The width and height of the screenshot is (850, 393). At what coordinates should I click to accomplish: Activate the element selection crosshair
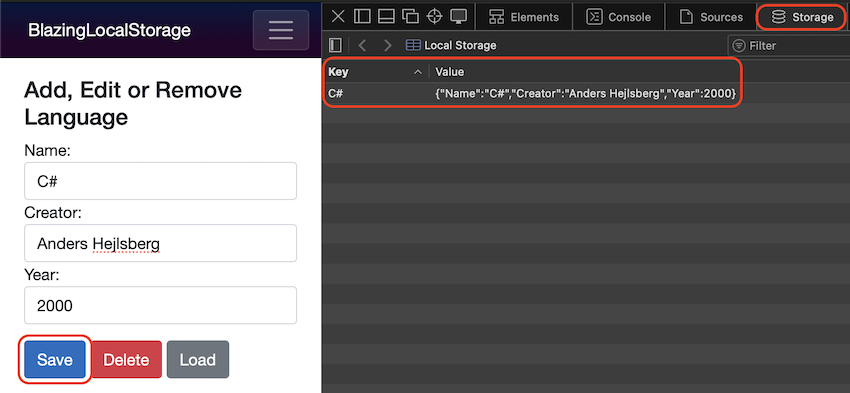(435, 17)
